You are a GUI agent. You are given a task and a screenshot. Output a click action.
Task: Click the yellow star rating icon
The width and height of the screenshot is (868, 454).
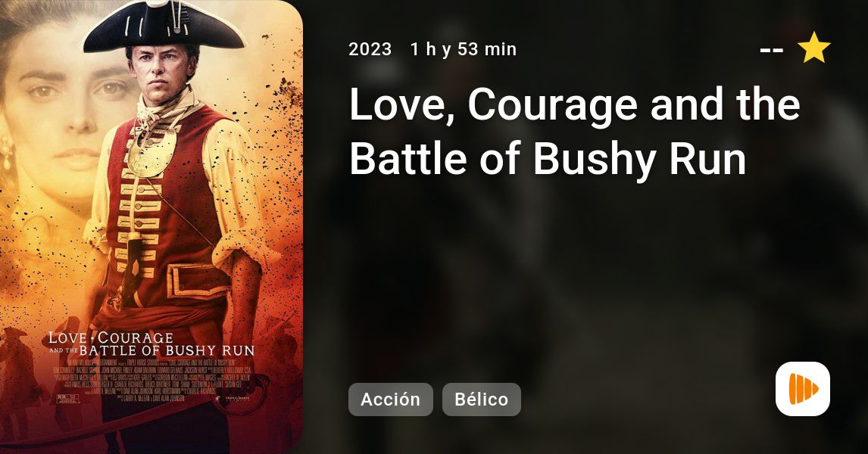click(x=813, y=48)
